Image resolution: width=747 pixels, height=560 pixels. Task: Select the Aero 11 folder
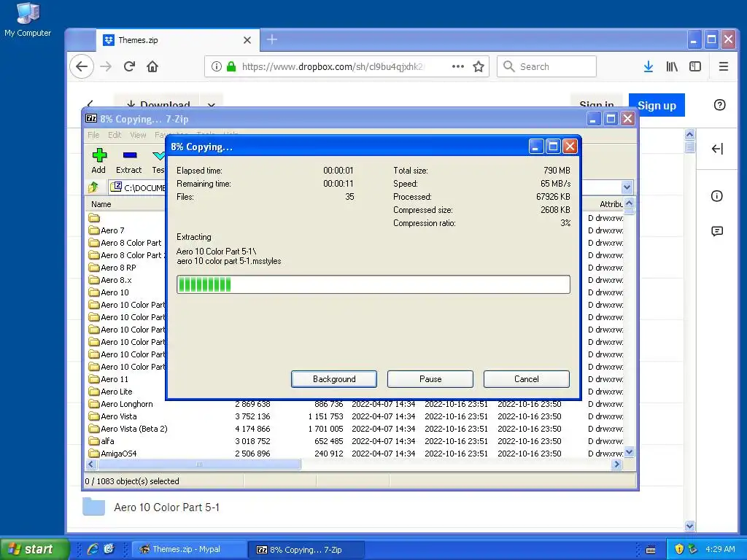[109, 379]
